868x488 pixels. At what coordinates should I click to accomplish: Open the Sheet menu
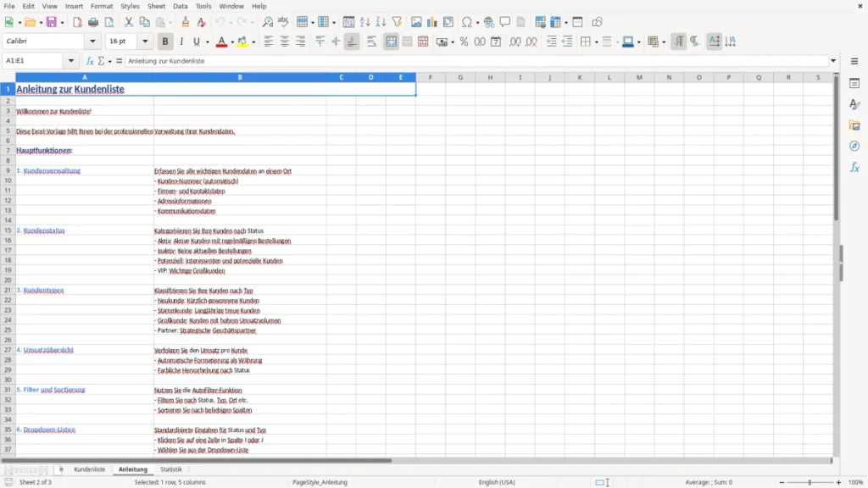point(156,6)
